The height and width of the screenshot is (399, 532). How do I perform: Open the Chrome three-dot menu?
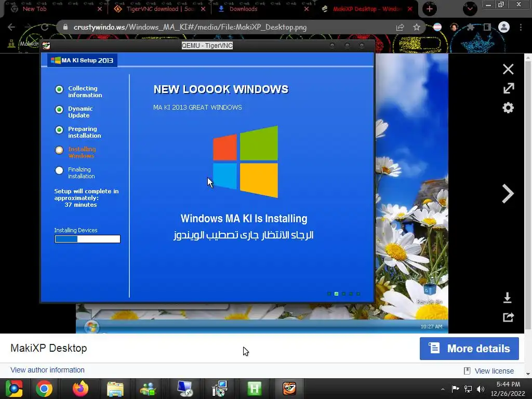point(521,27)
